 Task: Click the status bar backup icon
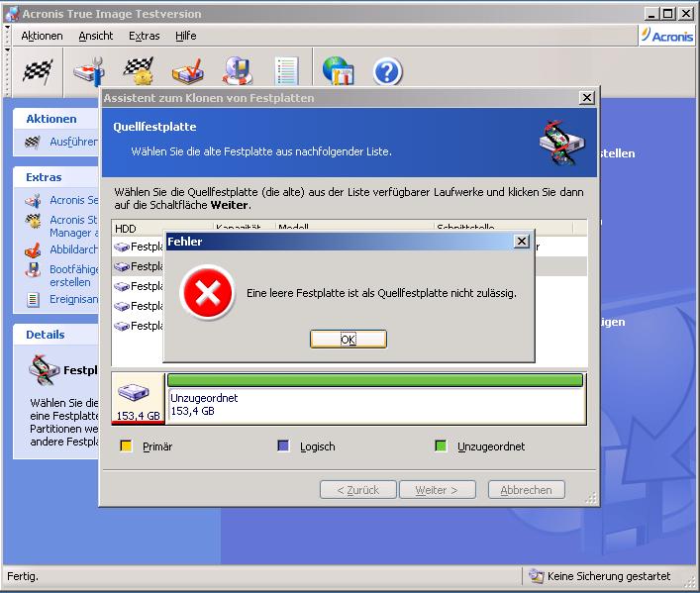point(537,576)
